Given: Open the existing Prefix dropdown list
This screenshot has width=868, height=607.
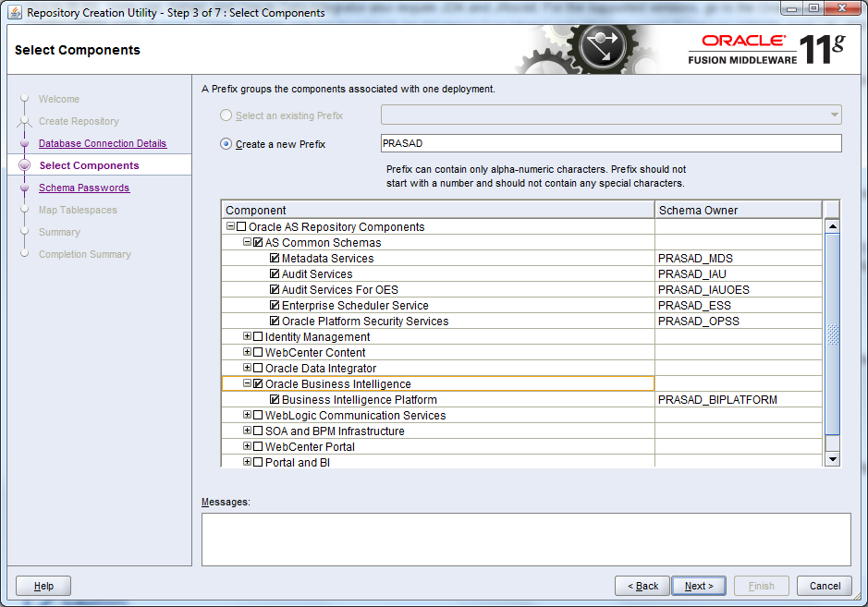Looking at the screenshot, I should tap(834, 115).
